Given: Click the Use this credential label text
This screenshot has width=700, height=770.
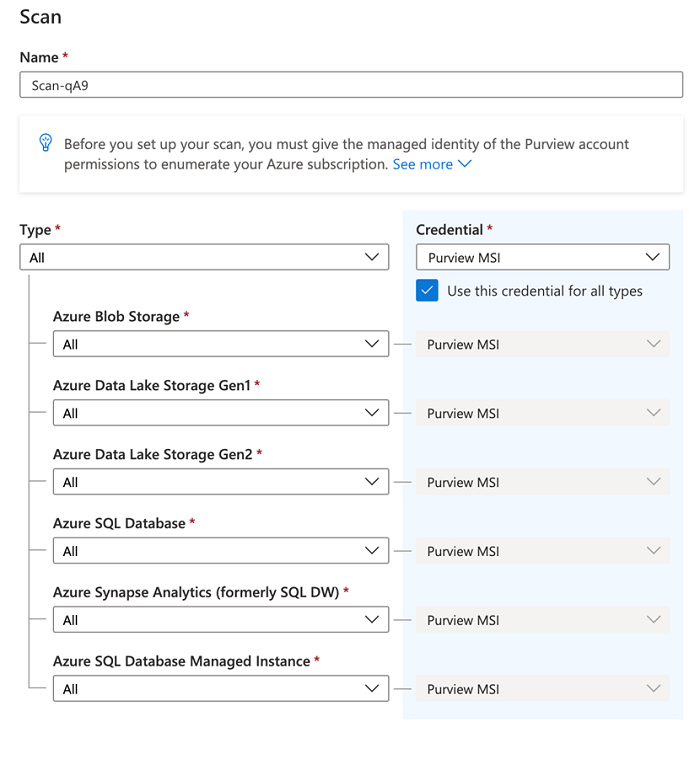Looking at the screenshot, I should [544, 291].
